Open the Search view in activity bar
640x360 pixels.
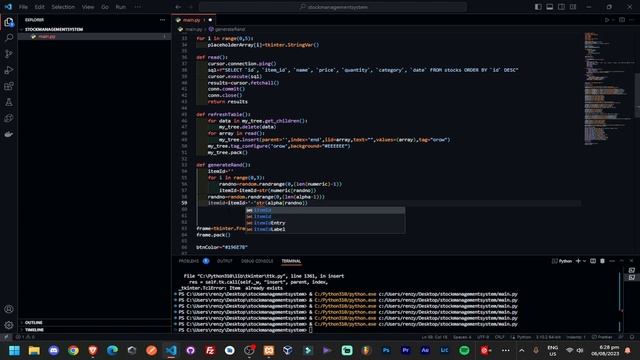click(9, 38)
